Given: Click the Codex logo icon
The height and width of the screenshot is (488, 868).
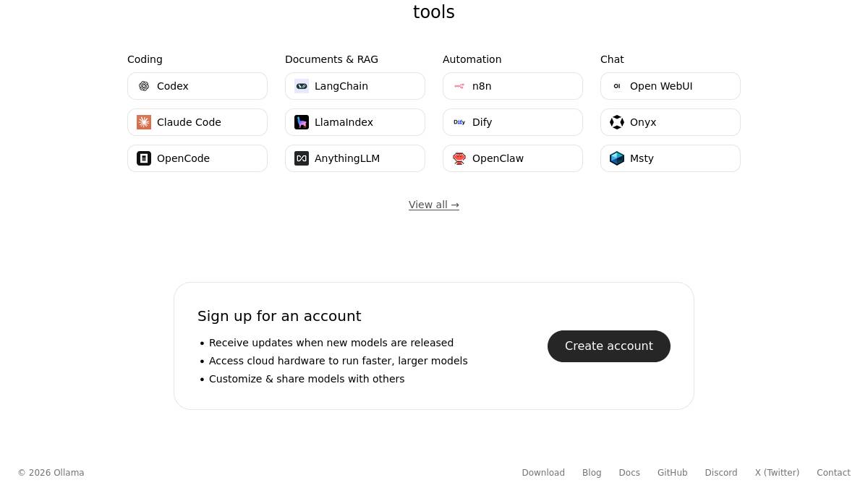Looking at the screenshot, I should pyautogui.click(x=144, y=86).
